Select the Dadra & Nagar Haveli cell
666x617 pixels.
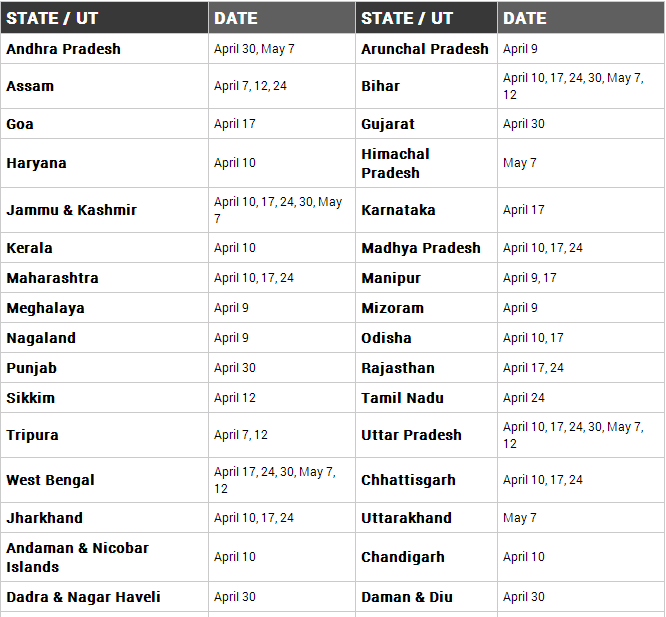[x=104, y=597]
